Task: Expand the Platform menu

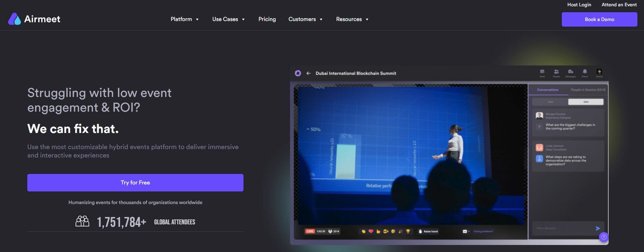Action: click(x=185, y=19)
